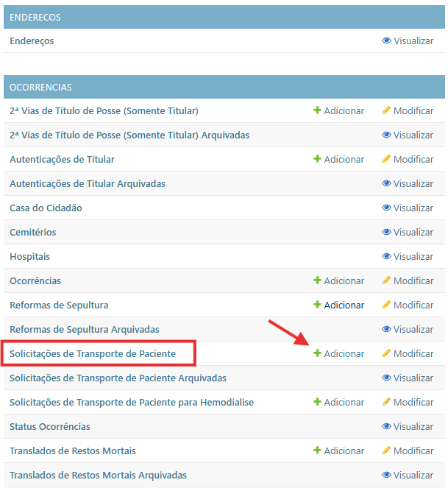Screen dimensions: 448x491
Task: Click eye icon in Hospitais row
Action: (x=386, y=256)
